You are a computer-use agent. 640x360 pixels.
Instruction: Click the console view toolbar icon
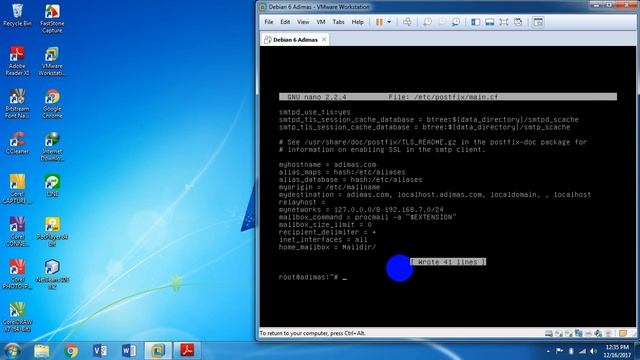[x=538, y=22]
